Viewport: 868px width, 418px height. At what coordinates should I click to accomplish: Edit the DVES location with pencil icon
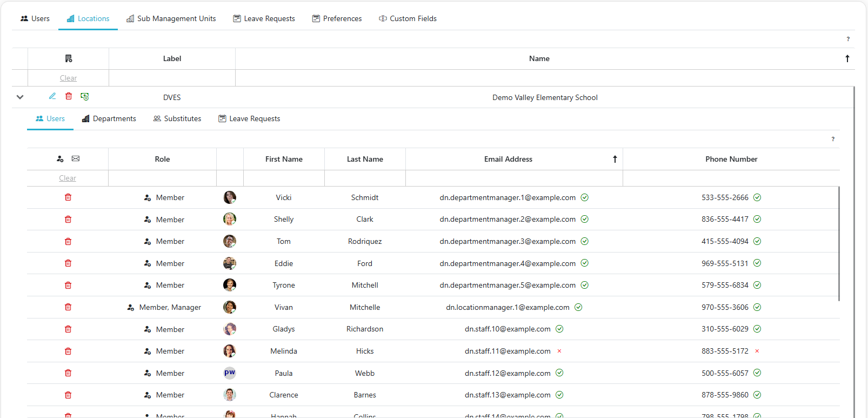(52, 96)
